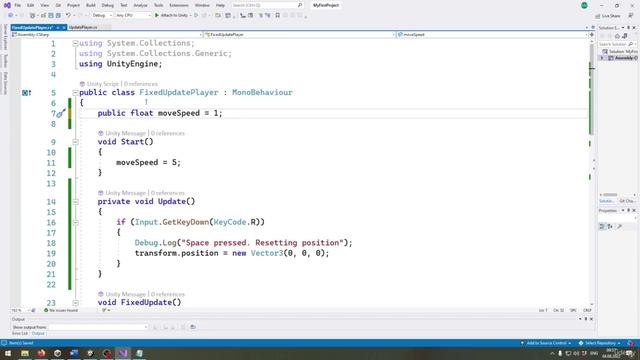Open the File menu

click(x=18, y=5)
